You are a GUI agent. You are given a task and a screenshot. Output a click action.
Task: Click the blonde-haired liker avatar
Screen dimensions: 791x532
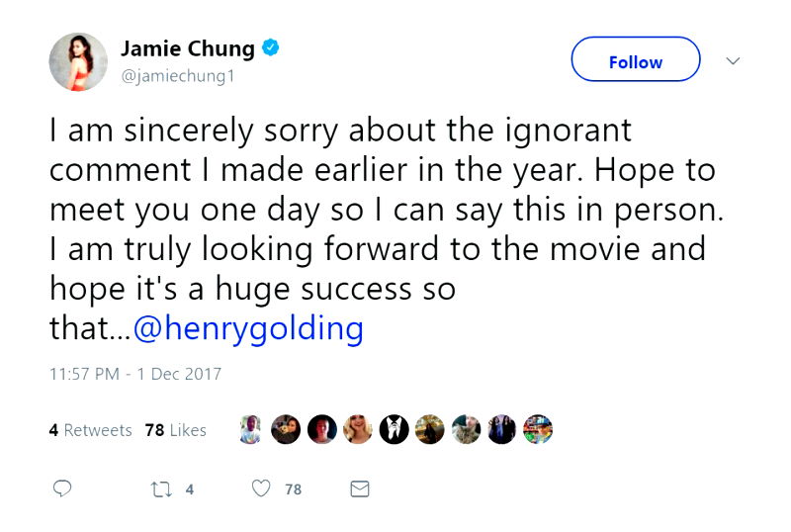358,429
